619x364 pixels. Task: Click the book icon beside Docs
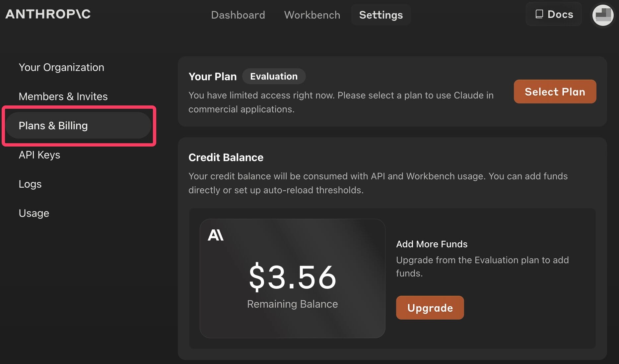click(539, 14)
